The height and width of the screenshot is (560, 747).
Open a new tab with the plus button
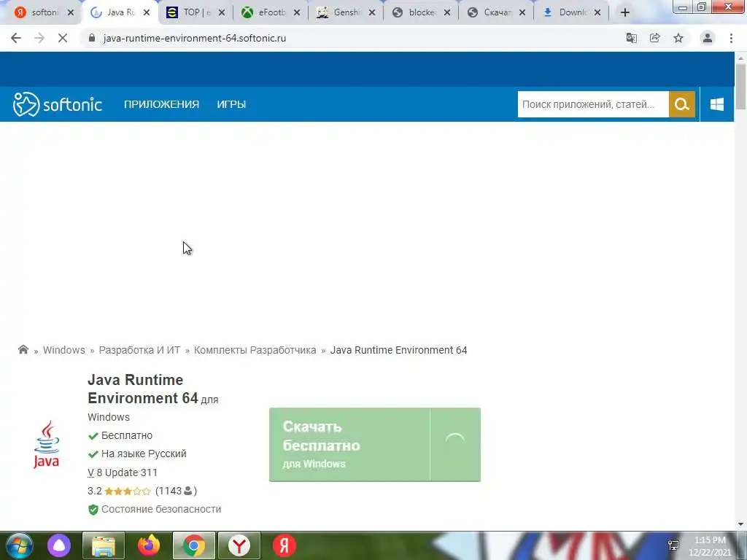pos(625,12)
